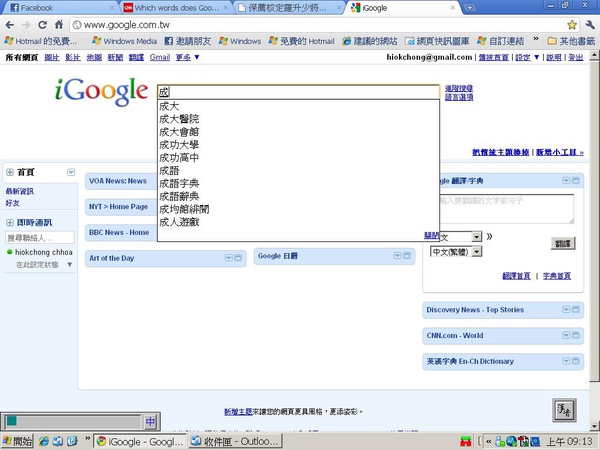Viewport: 600px width, 450px height.
Task: Open 英漢字典 En-Ch Dictionary gadget menu
Action: click(566, 361)
